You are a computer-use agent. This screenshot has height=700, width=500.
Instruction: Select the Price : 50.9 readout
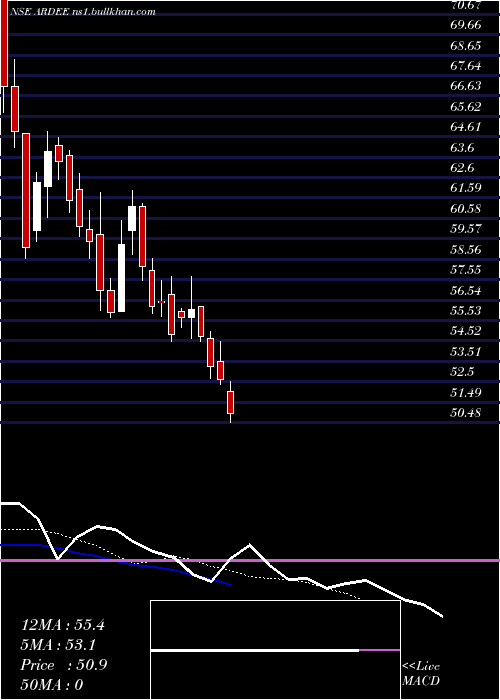(x=64, y=665)
